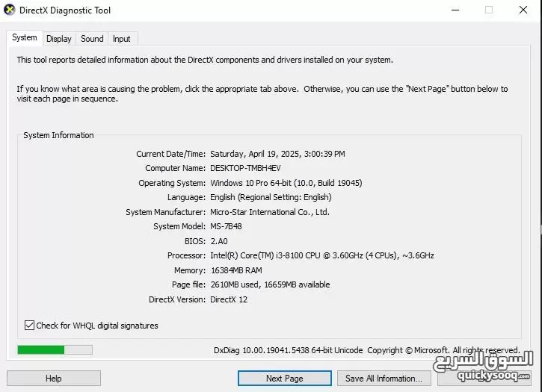542x392 pixels.
Task: Click processor value Intel Core i3-8100
Action: click(322, 255)
